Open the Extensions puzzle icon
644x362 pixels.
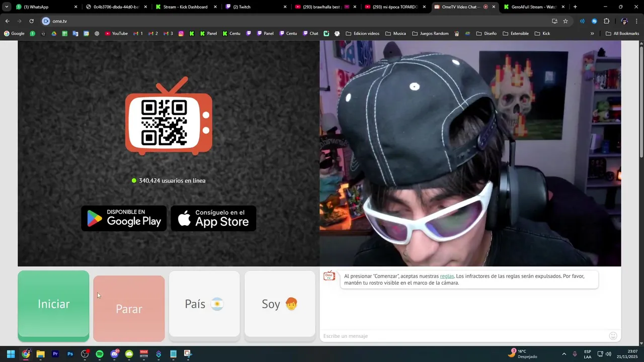tap(606, 21)
